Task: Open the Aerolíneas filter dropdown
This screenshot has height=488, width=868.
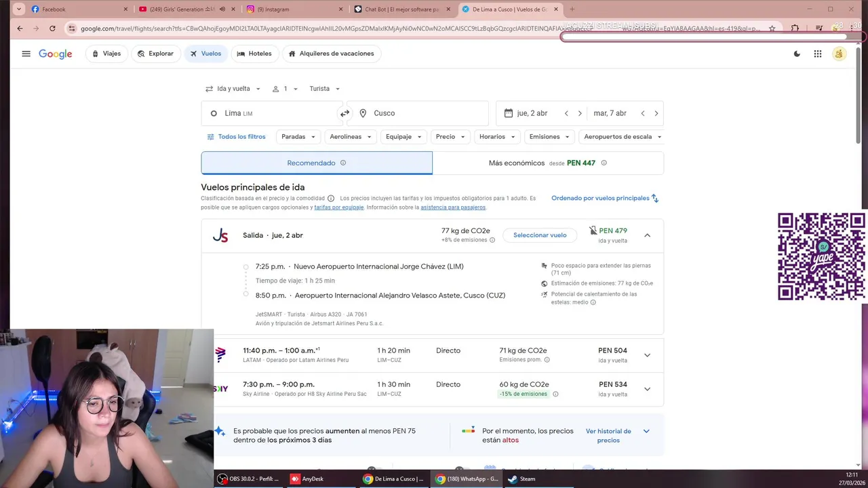Action: (351, 137)
